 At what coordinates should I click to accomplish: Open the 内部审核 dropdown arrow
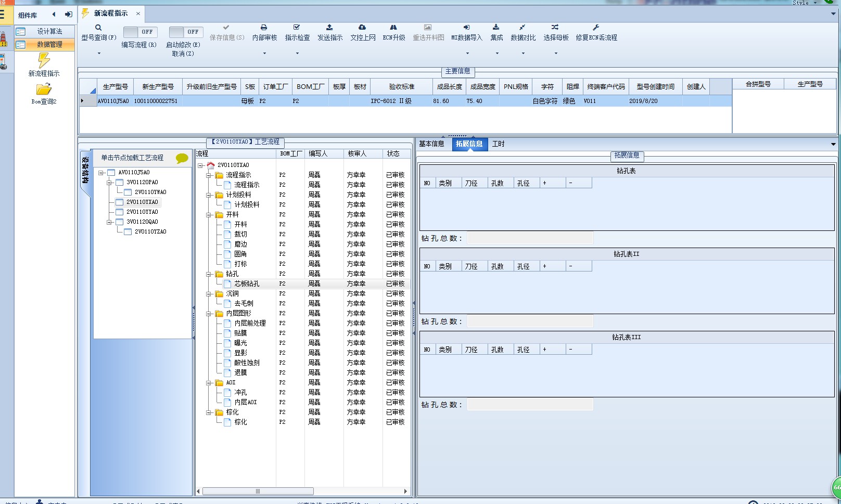(x=264, y=53)
